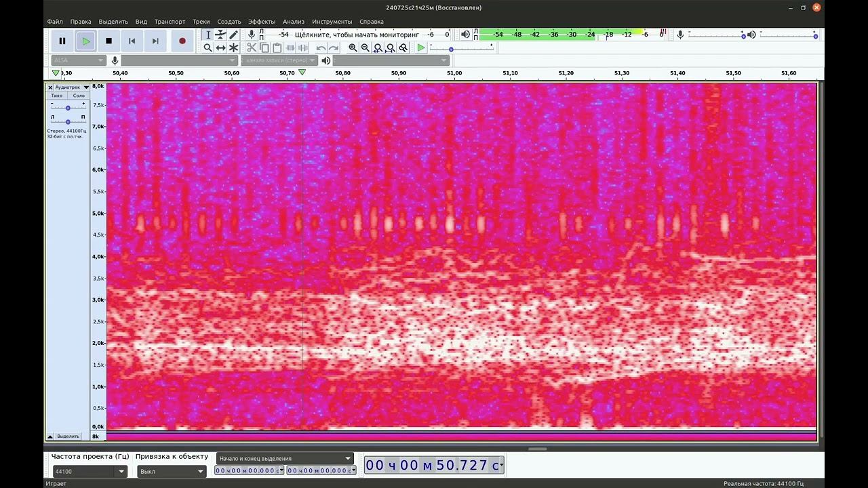
Task: Toggle the Соло solo button
Action: (x=79, y=96)
